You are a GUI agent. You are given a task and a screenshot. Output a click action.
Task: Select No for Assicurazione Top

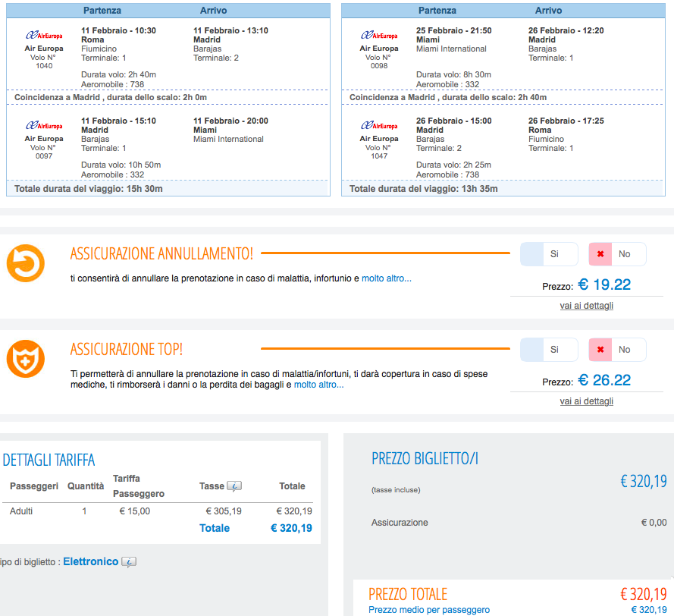click(617, 350)
